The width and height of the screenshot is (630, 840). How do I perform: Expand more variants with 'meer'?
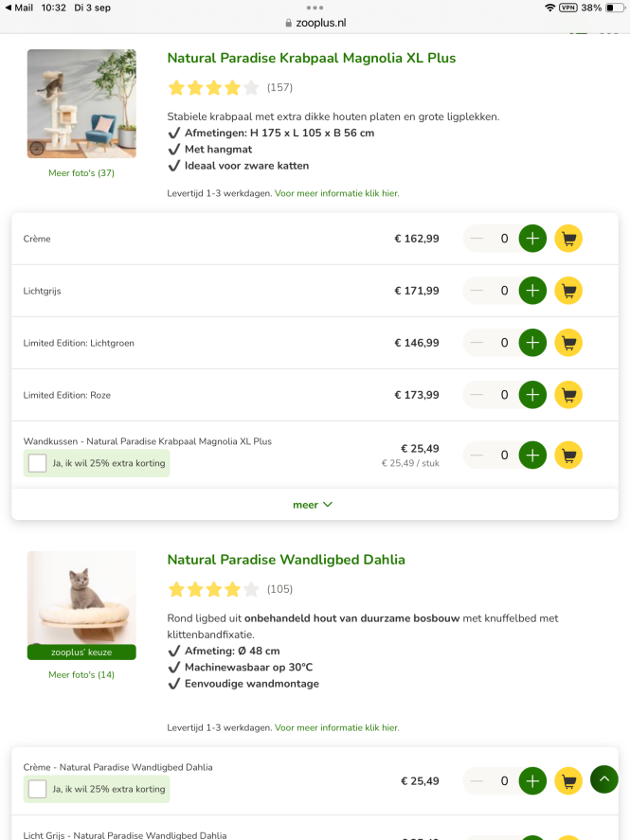tap(313, 505)
